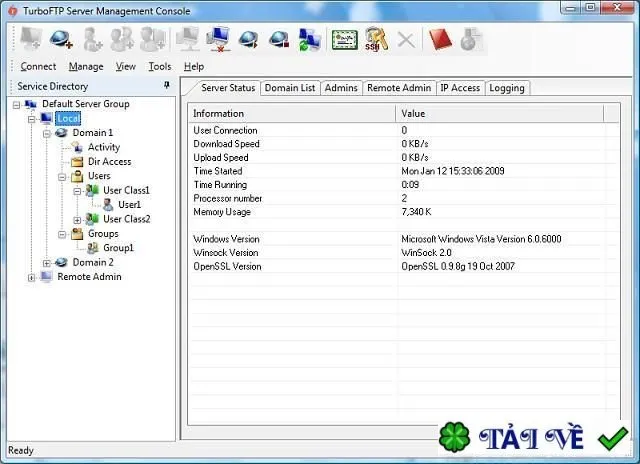Select the Activity tree item
This screenshot has height=464, width=640.
pos(104,147)
